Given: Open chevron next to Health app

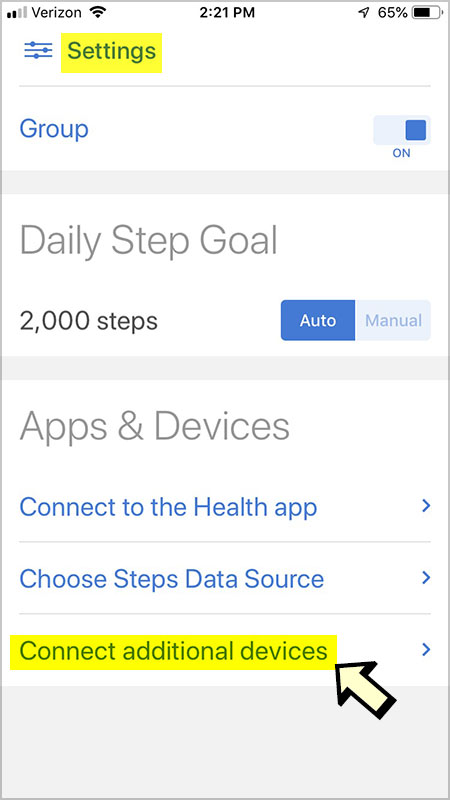Looking at the screenshot, I should pos(427,506).
